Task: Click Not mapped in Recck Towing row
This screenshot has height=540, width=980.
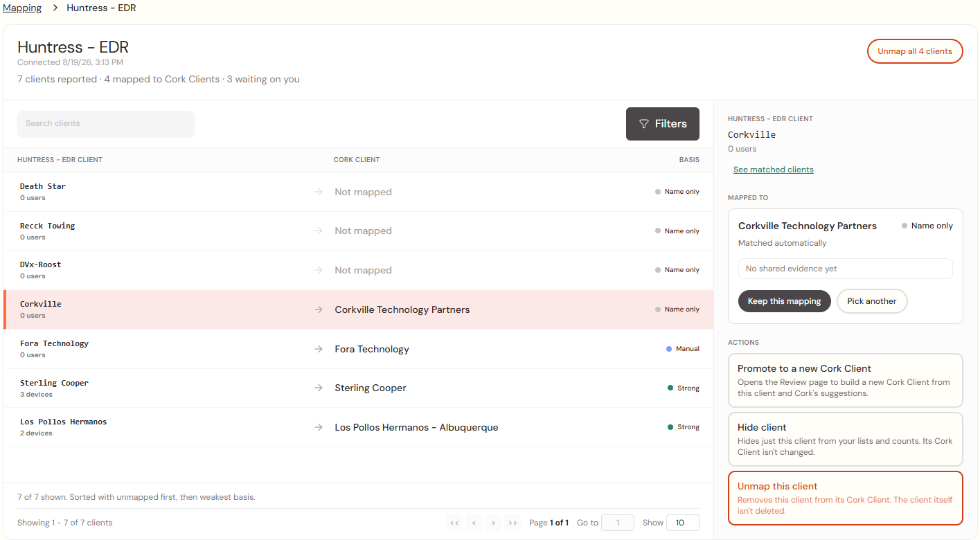Action: [x=363, y=231]
